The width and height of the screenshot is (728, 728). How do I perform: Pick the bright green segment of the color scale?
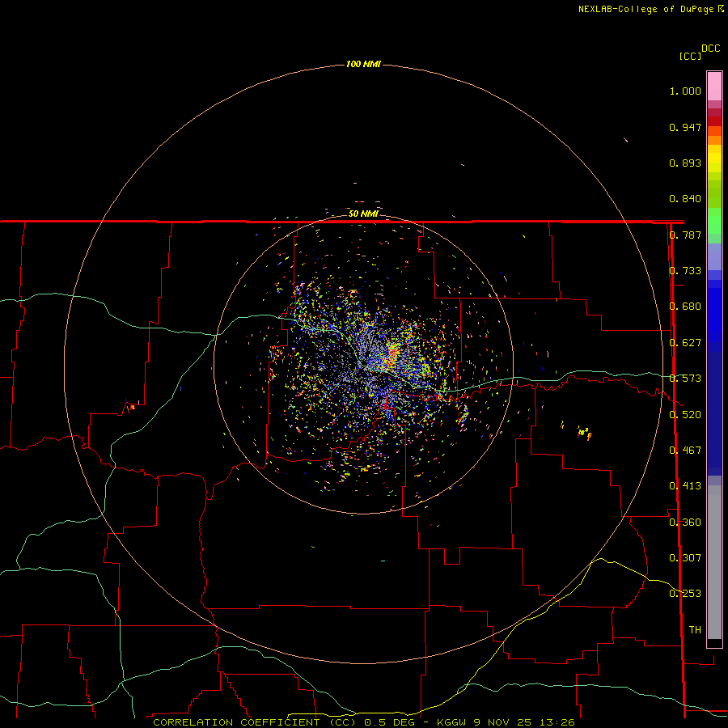click(x=714, y=221)
